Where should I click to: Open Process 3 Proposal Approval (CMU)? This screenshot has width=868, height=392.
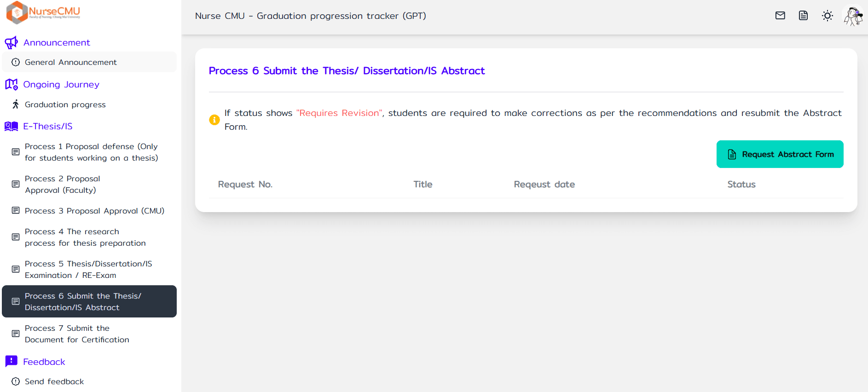point(94,211)
